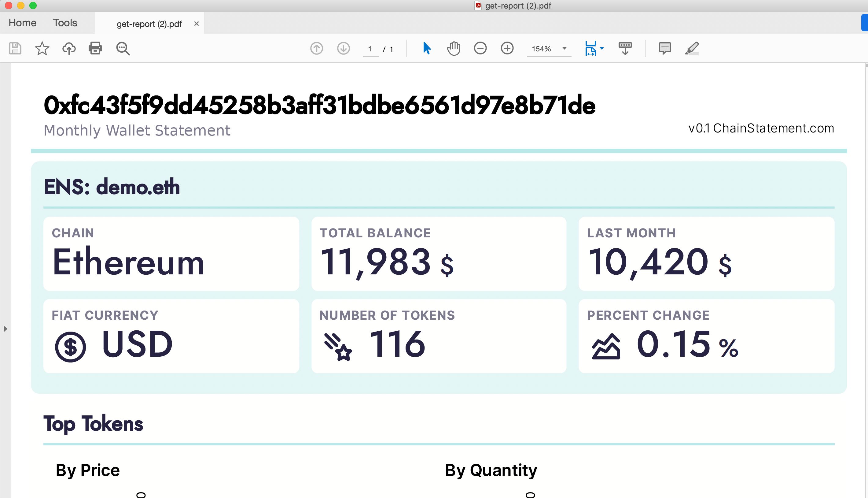
Task: Go to the previous page arrow
Action: click(316, 48)
